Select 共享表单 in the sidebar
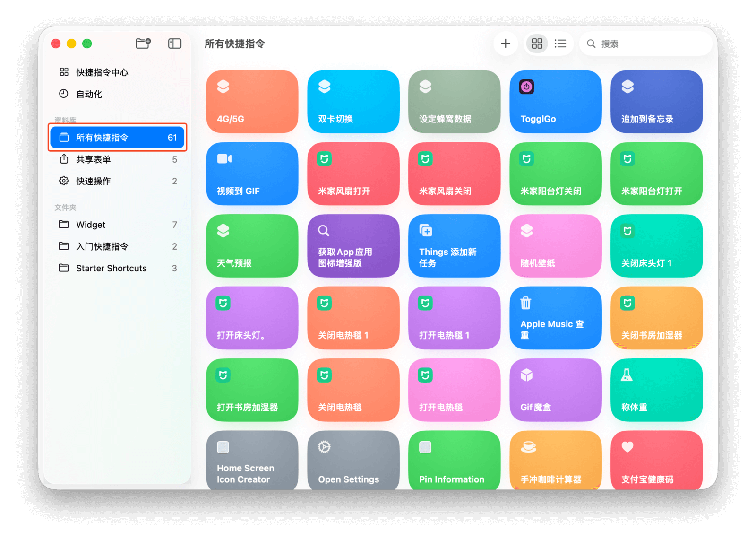The width and height of the screenshot is (756, 540). point(94,159)
